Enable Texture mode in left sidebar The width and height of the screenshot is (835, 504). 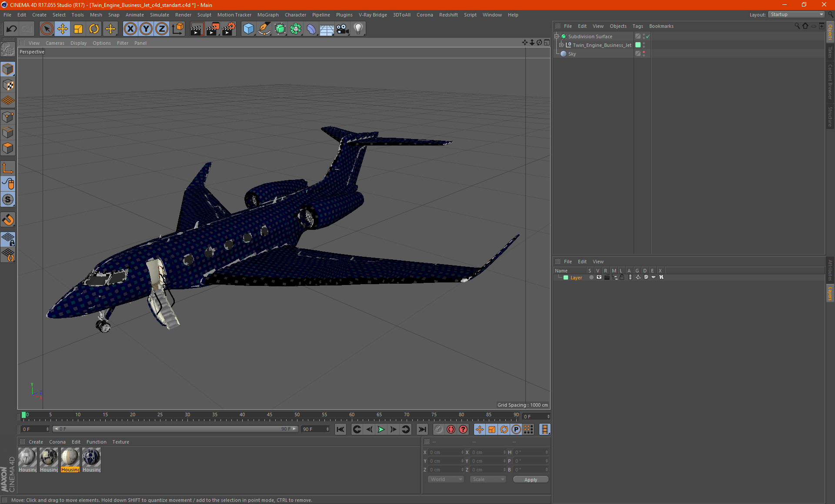click(x=8, y=85)
